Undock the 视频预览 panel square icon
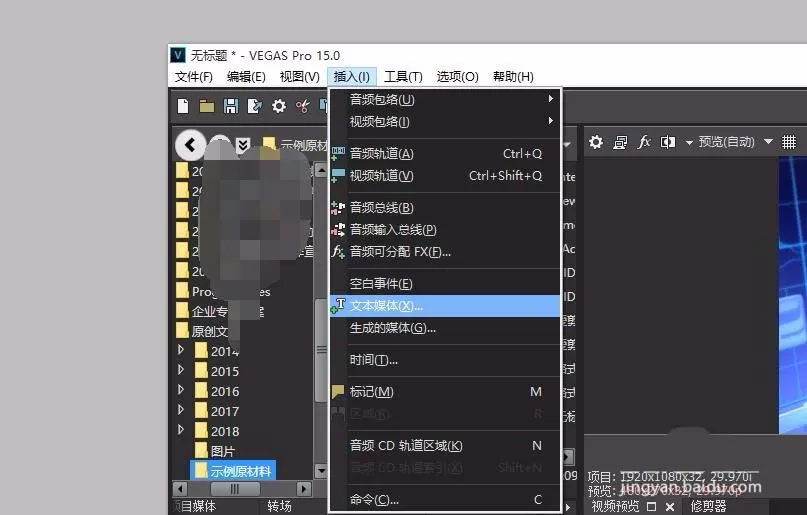807x515 pixels. click(652, 507)
